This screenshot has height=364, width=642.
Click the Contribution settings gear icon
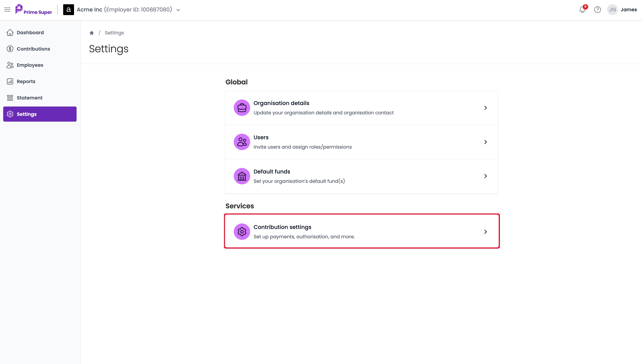click(242, 232)
